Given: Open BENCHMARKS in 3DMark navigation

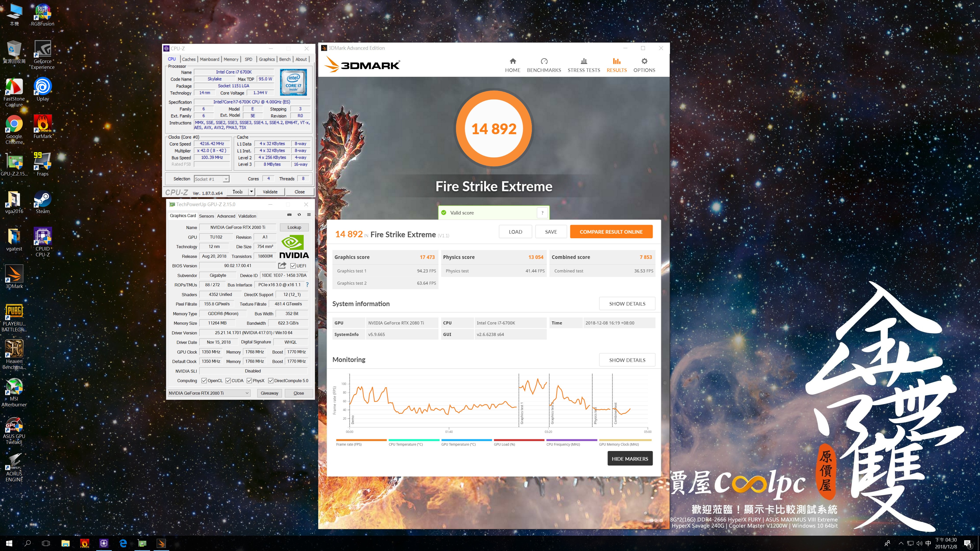Looking at the screenshot, I should (x=544, y=65).
